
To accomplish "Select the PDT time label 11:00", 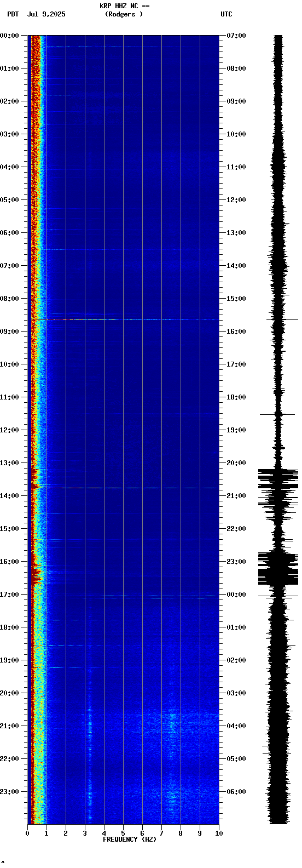I will coord(9,397).
